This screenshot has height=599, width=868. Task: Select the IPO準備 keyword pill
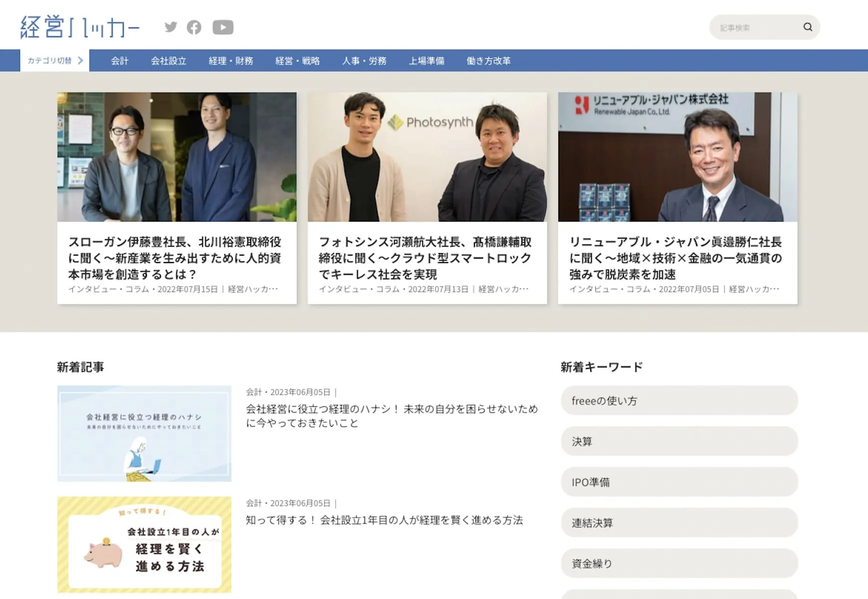pyautogui.click(x=679, y=482)
